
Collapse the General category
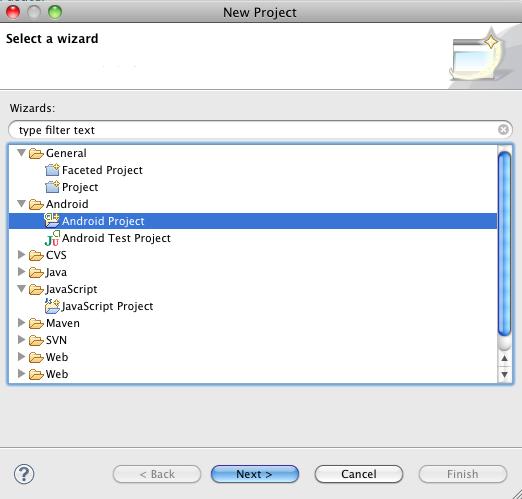tap(22, 153)
